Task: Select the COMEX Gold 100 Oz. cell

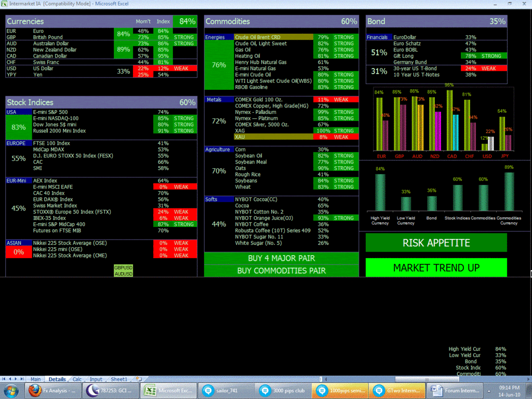Action: click(259, 99)
